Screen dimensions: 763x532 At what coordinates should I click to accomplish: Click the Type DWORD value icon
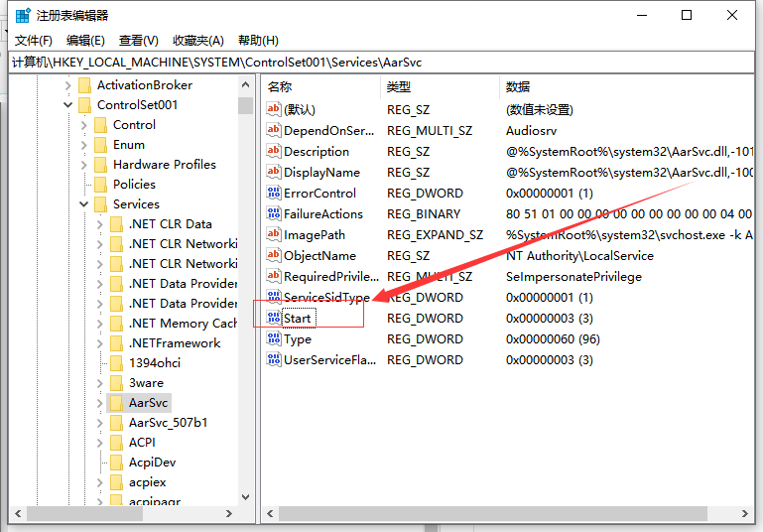tap(274, 338)
